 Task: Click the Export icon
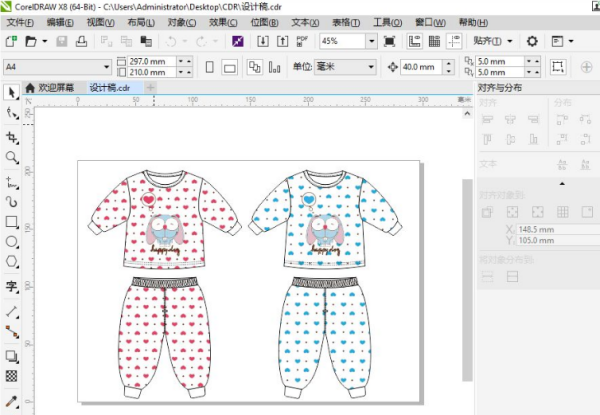coord(282,41)
